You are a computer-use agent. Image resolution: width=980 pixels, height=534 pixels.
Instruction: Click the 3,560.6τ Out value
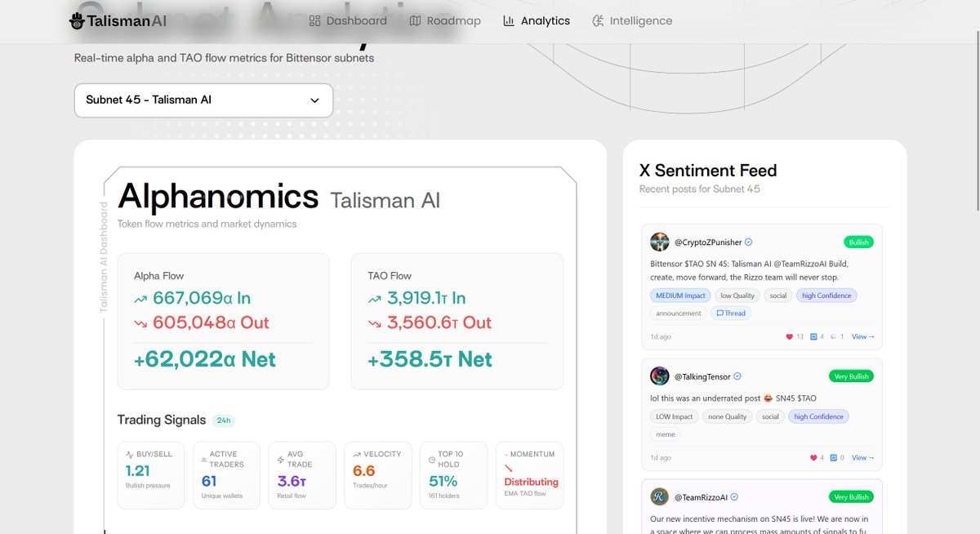(x=439, y=323)
